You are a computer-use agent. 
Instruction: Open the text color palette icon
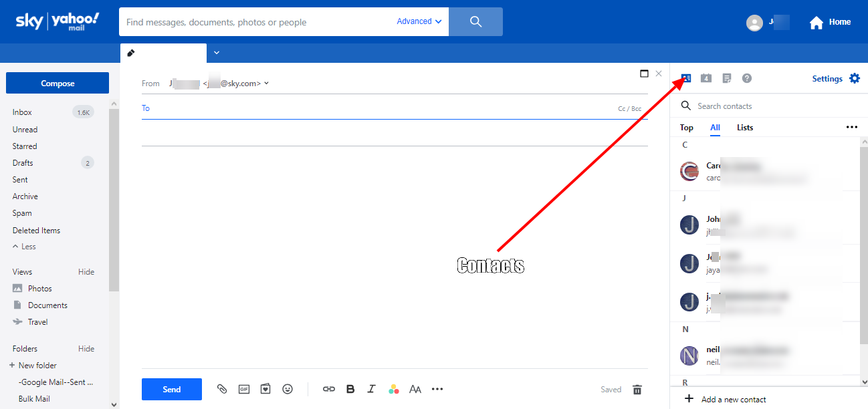[393, 389]
